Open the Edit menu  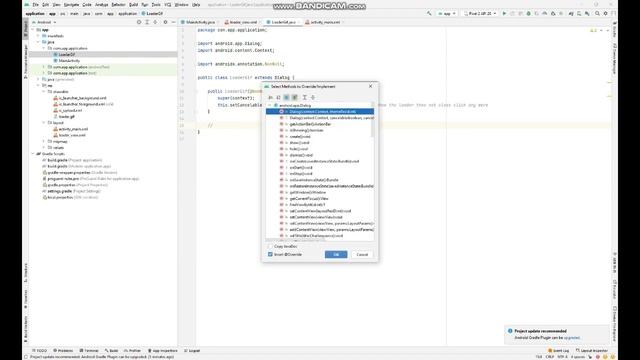45,5
